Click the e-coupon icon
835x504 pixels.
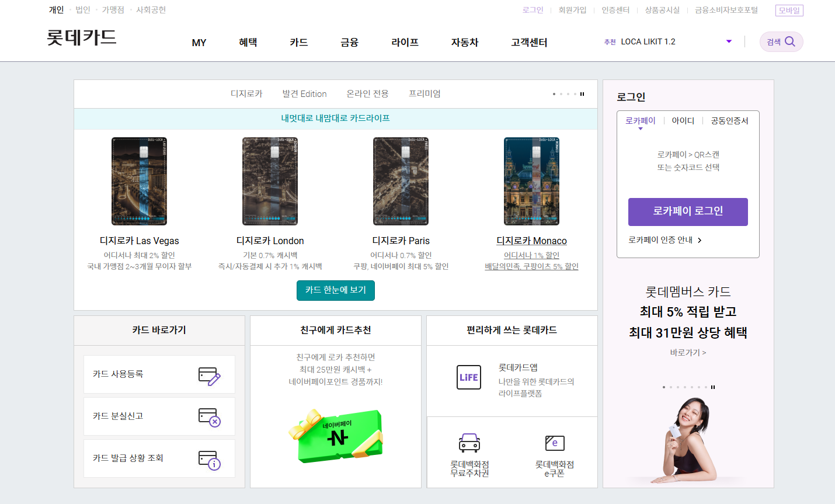555,443
